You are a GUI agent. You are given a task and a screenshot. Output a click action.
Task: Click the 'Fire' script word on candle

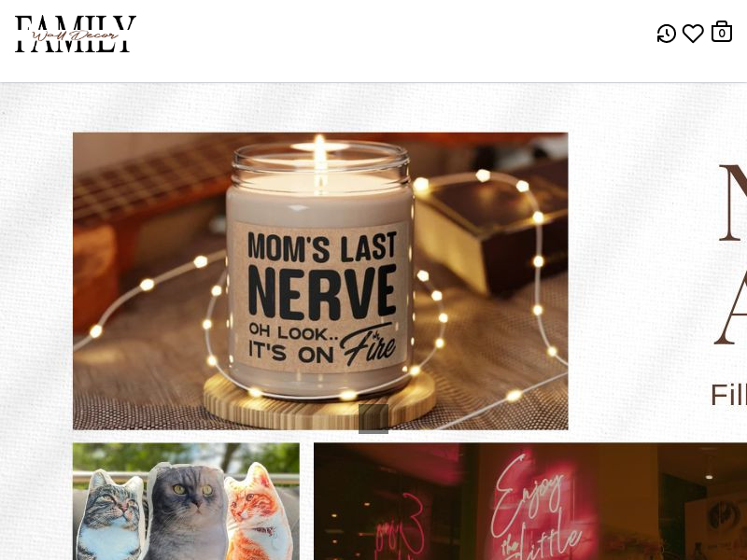368,343
